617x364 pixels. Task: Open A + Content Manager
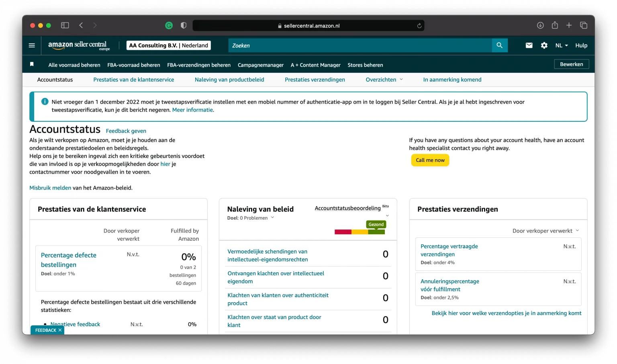pyautogui.click(x=316, y=65)
